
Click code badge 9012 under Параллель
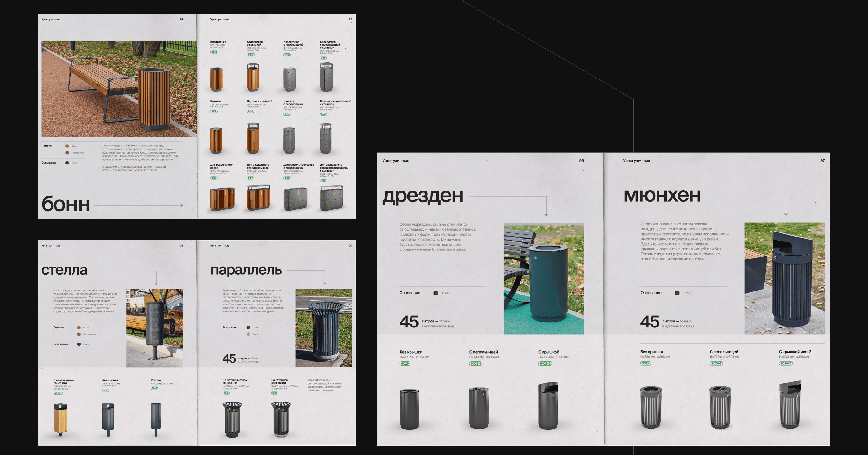(x=275, y=393)
